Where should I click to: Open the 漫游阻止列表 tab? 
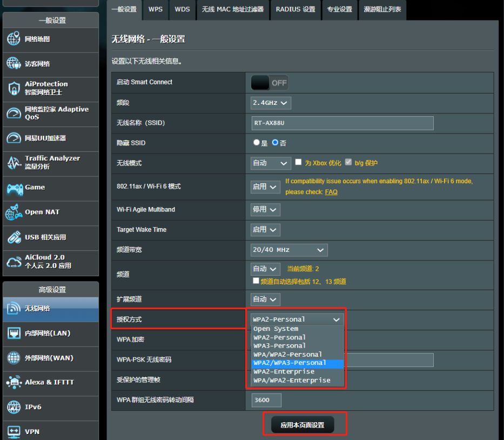[382, 9]
